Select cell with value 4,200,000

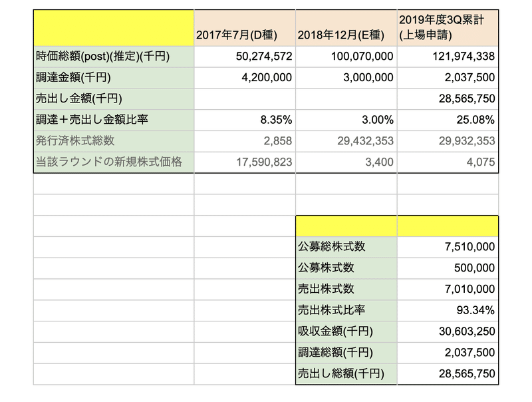pos(245,78)
